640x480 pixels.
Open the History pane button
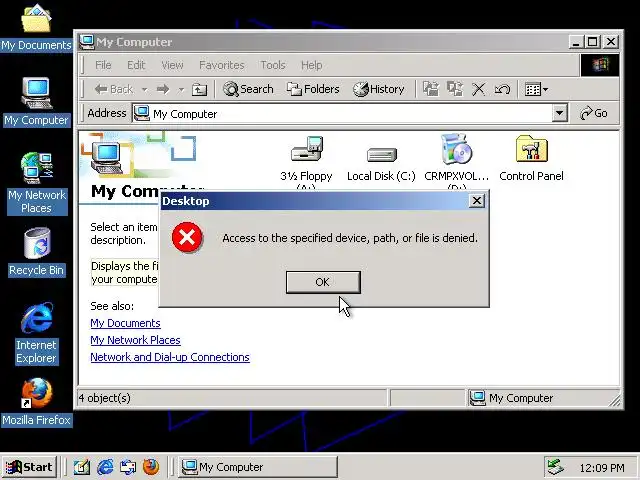378,89
